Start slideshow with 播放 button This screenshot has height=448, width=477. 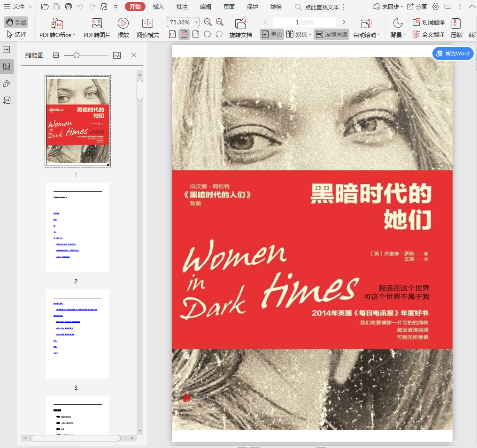point(123,24)
